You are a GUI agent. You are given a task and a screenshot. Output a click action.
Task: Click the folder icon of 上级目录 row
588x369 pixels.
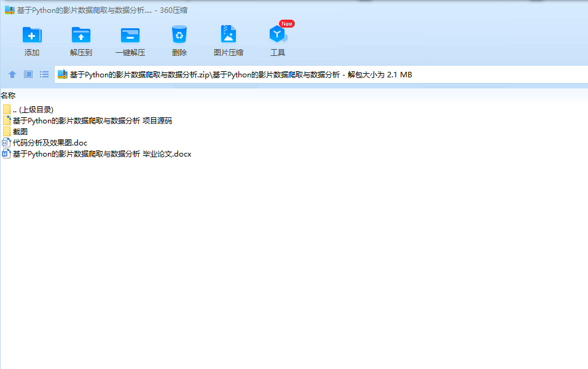[7, 109]
